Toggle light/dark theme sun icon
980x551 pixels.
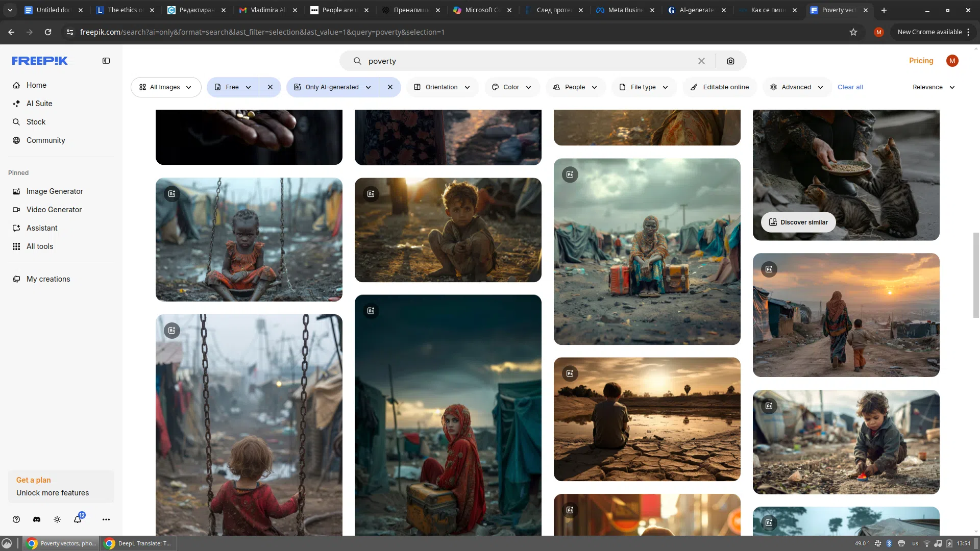click(57, 519)
